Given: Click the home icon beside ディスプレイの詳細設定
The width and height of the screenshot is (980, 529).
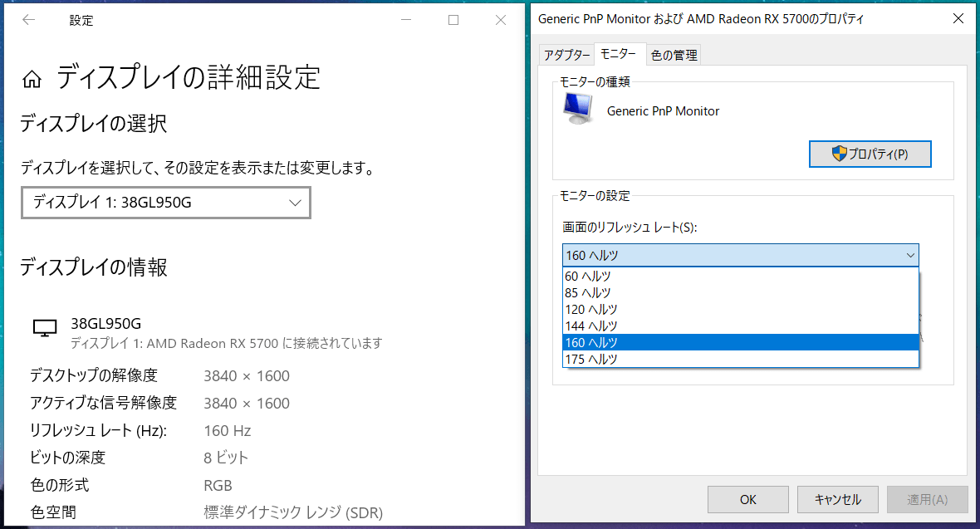Looking at the screenshot, I should [x=32, y=80].
